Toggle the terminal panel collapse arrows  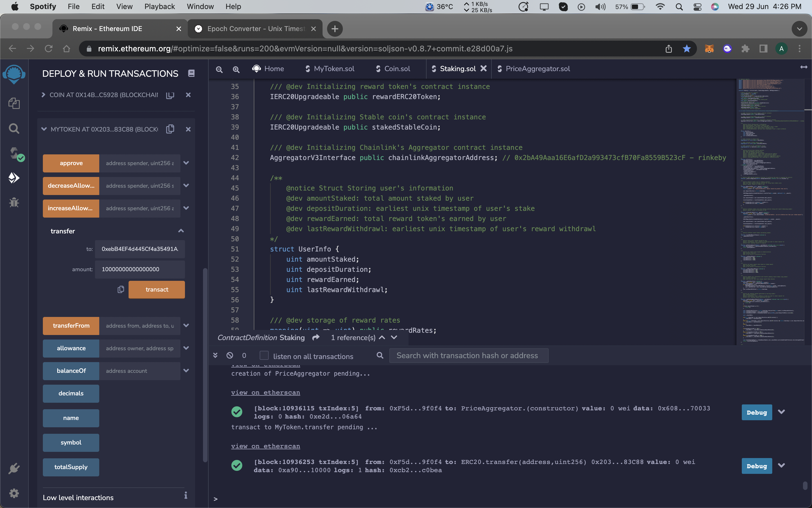coord(215,355)
